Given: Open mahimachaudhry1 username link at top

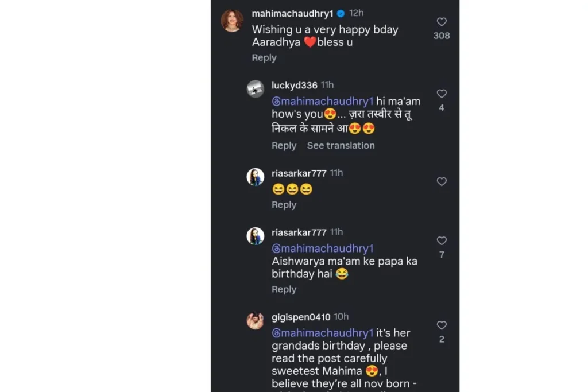Looking at the screenshot, I should 292,13.
